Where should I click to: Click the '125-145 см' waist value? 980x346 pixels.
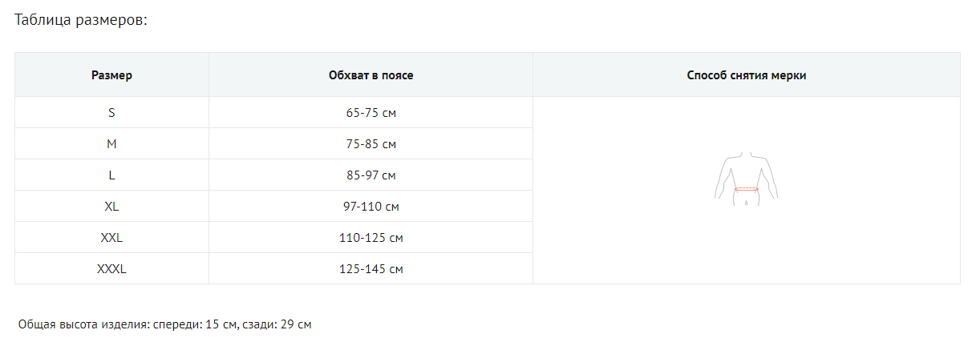tap(371, 269)
